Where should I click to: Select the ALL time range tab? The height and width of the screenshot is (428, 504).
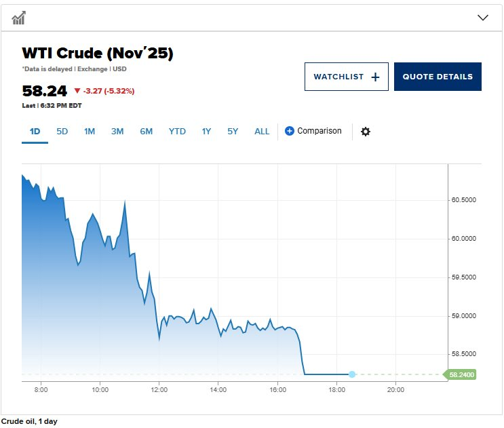[262, 132]
